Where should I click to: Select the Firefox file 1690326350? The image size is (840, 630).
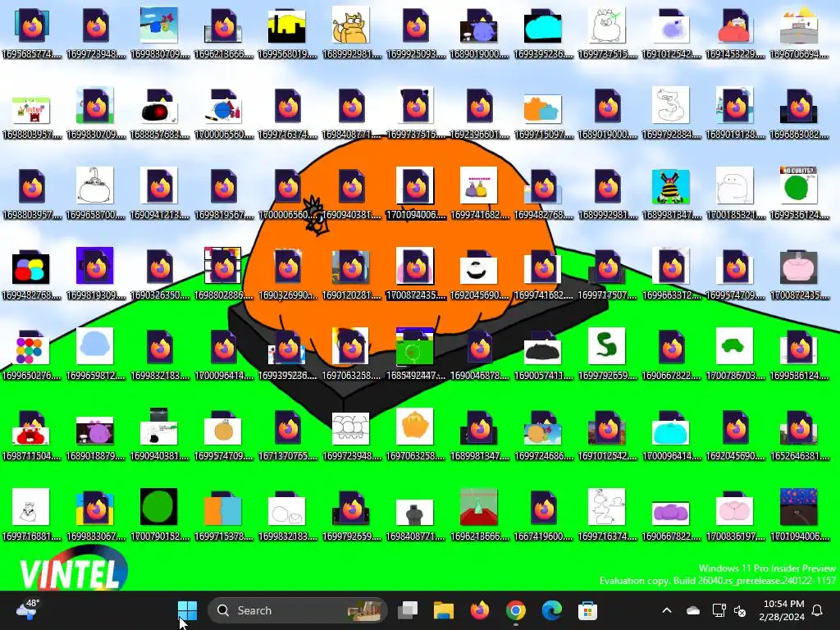[160, 274]
